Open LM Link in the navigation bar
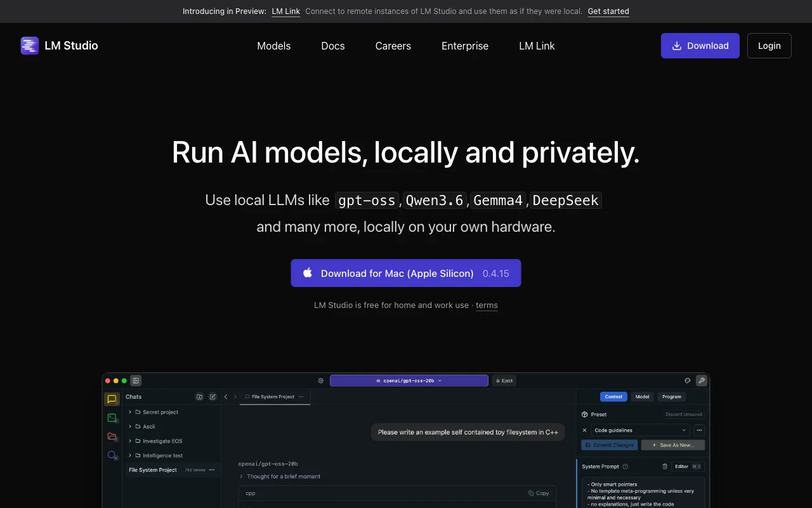Viewport: 812px width, 508px height. tap(537, 46)
